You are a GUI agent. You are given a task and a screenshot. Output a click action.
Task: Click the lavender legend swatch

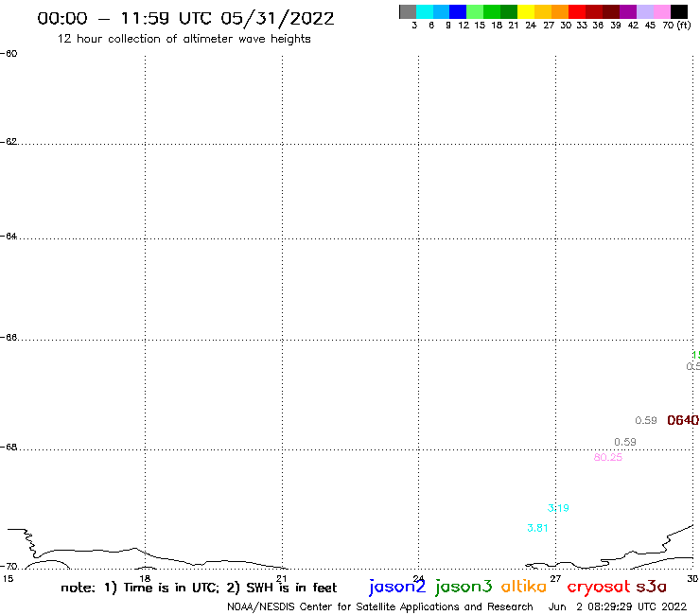(644, 11)
